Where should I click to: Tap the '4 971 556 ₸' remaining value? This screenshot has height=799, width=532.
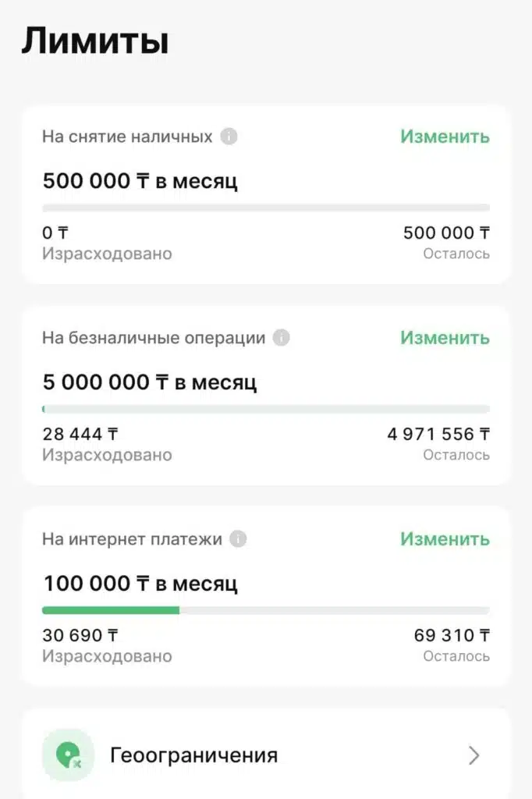pos(438,434)
